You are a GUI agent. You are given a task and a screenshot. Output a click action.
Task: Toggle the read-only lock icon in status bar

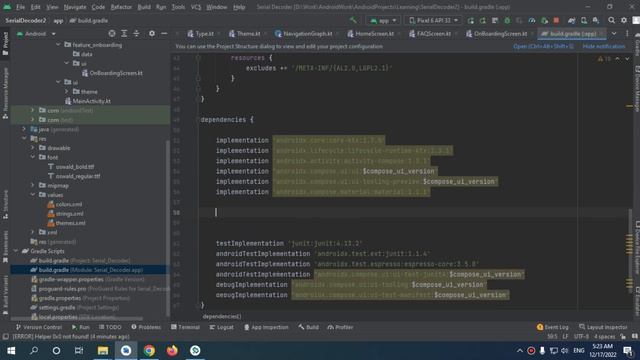pos(623,337)
